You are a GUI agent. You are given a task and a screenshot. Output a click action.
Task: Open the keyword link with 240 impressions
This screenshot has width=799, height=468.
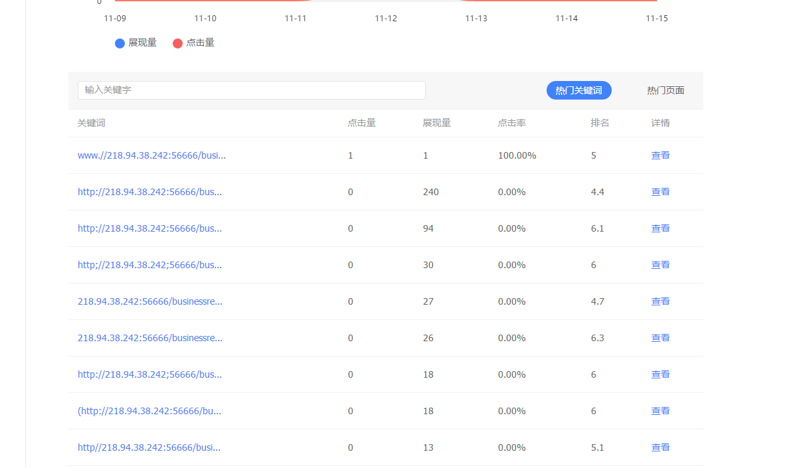click(149, 192)
